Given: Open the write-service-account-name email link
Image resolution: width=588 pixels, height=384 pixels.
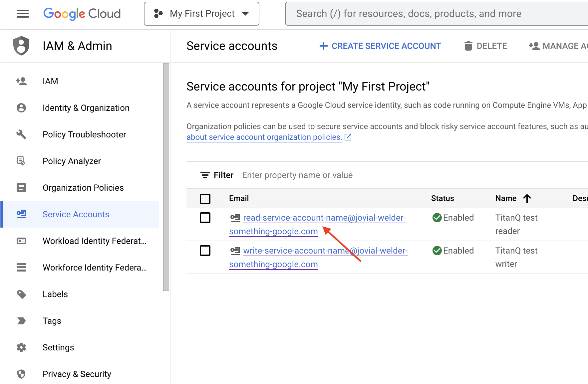Looking at the screenshot, I should coord(318,257).
